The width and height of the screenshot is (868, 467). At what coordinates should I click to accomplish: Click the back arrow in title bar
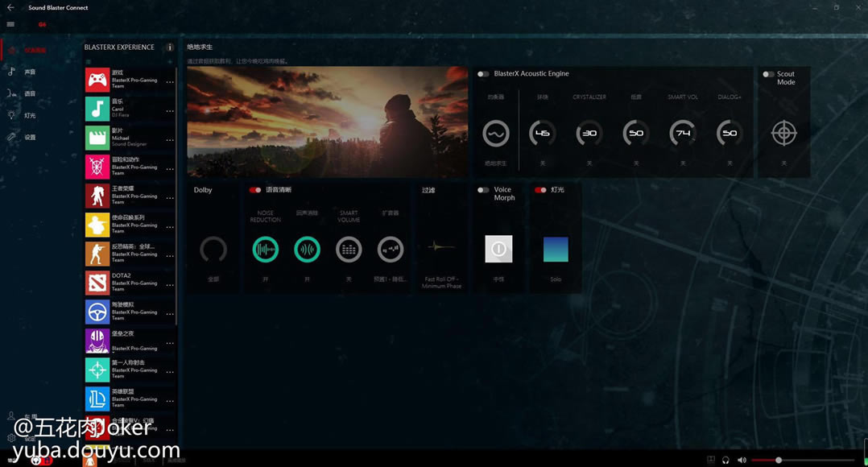[x=10, y=8]
